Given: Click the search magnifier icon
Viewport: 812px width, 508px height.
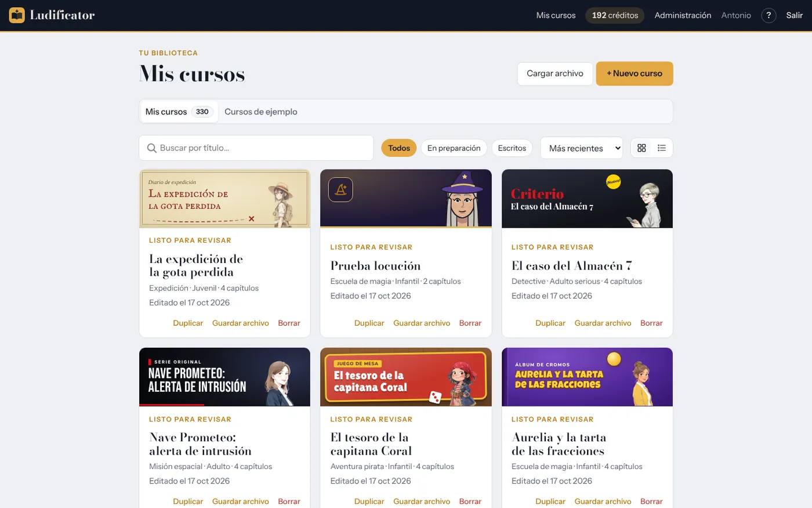Looking at the screenshot, I should tap(152, 148).
